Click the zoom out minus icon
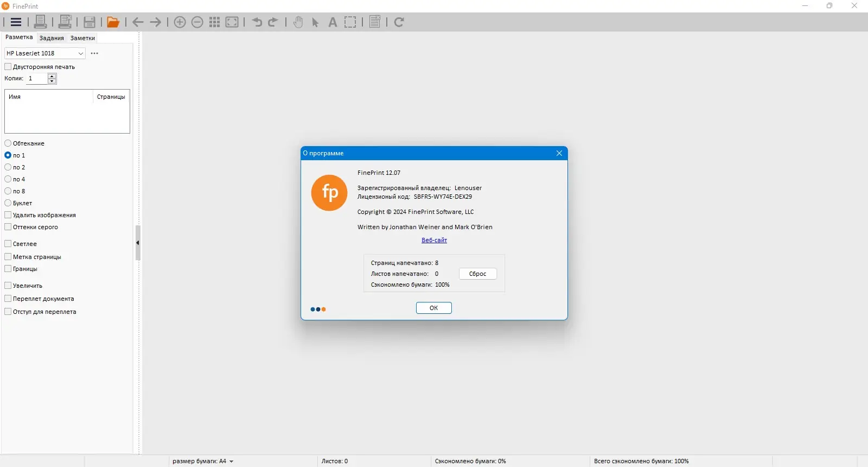Image resolution: width=868 pixels, height=467 pixels. [x=197, y=22]
